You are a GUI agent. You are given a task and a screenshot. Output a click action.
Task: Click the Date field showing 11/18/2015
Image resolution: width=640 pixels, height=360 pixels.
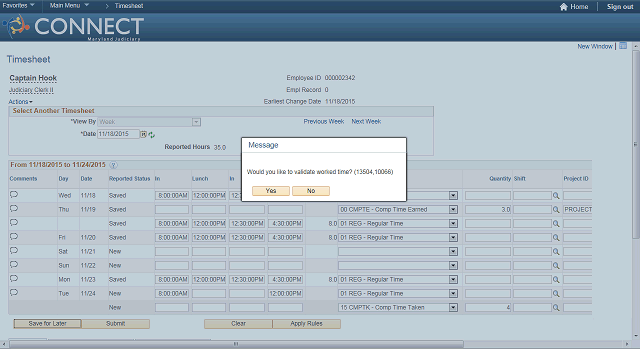click(118, 134)
